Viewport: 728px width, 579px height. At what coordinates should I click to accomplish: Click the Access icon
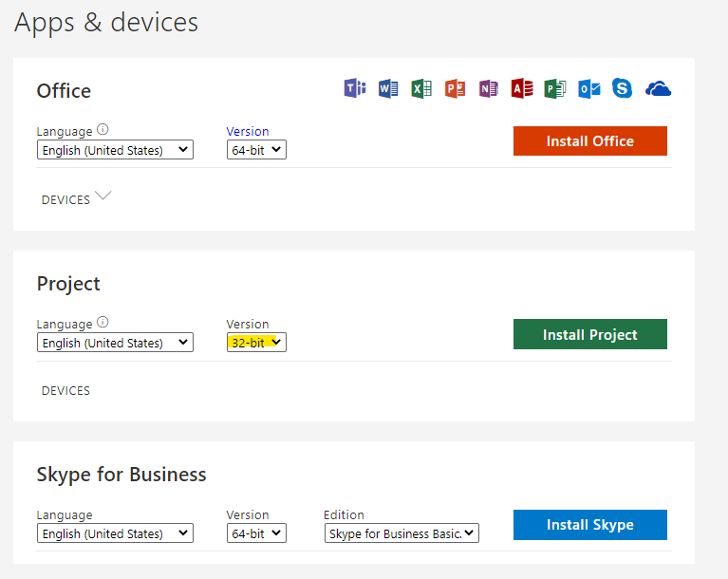click(522, 88)
